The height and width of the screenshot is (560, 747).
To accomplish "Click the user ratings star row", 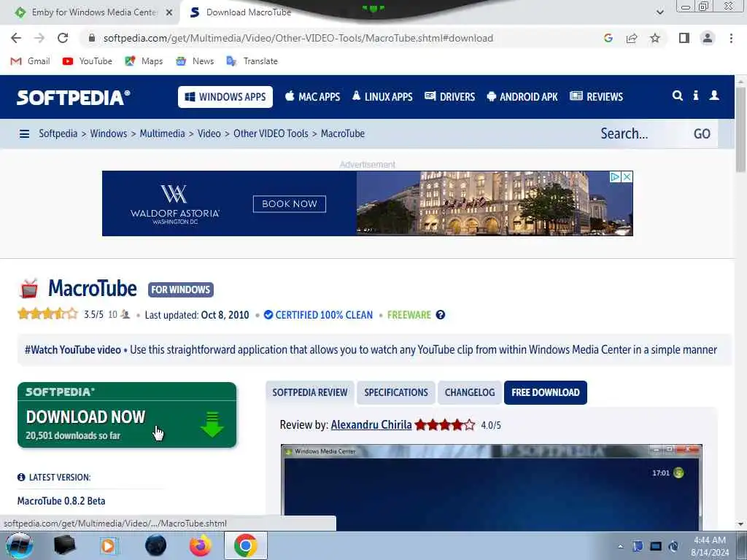I will [47, 314].
